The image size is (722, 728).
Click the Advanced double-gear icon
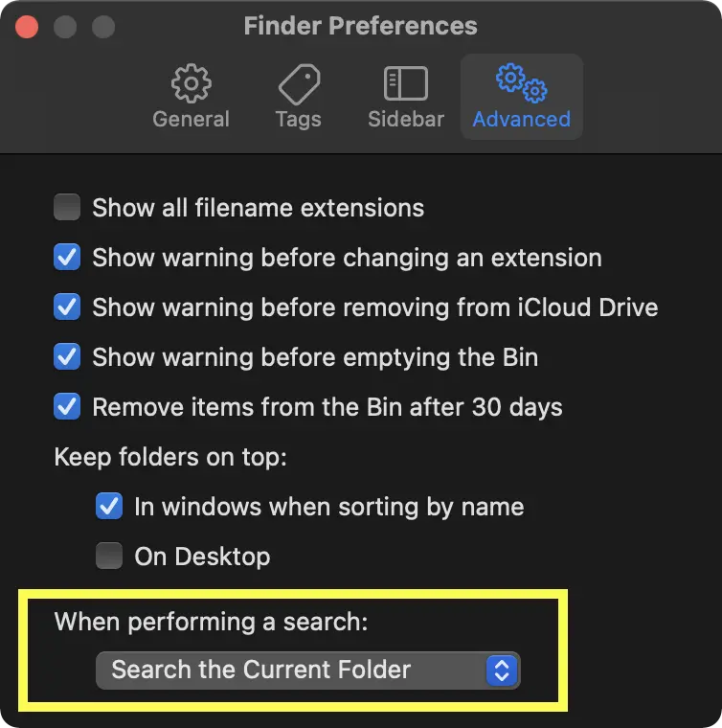[521, 82]
